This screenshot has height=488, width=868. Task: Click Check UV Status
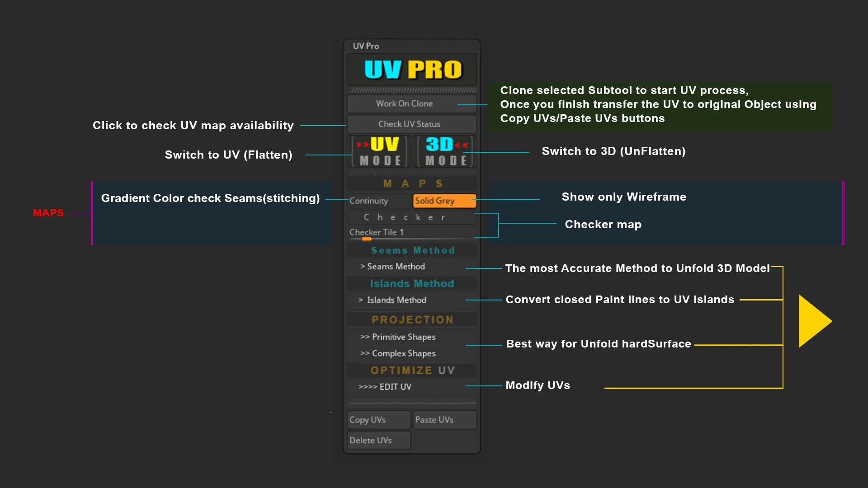(x=411, y=124)
